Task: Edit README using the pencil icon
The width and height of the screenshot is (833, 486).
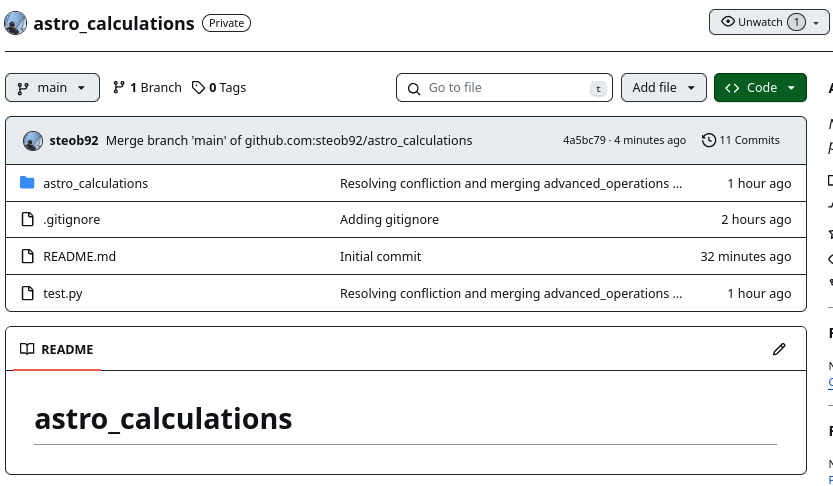Action: 779,349
